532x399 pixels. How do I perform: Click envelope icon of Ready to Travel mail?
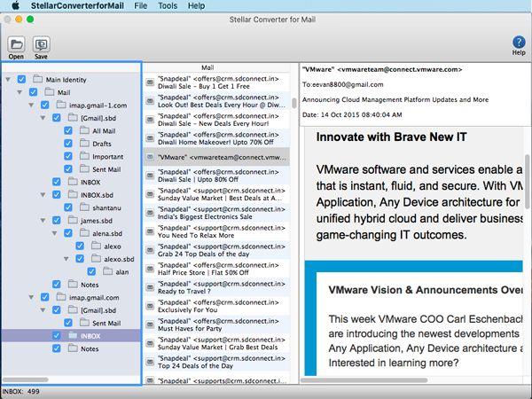(150, 287)
